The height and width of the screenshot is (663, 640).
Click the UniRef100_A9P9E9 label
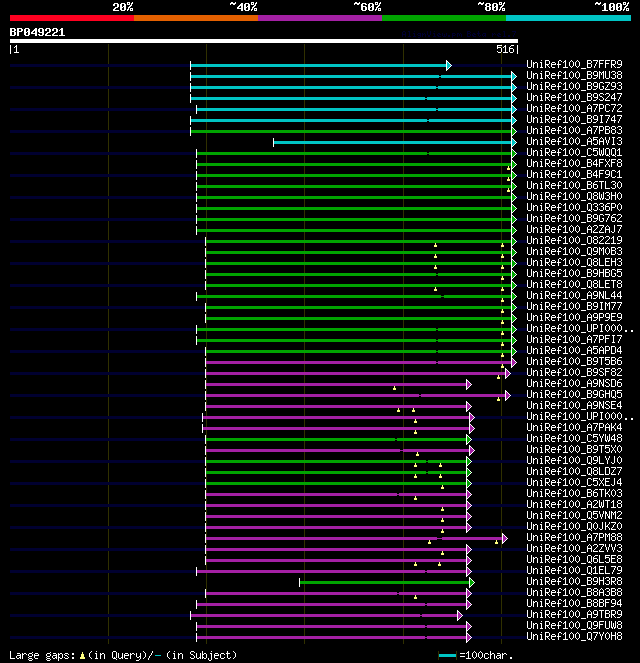pos(574,317)
